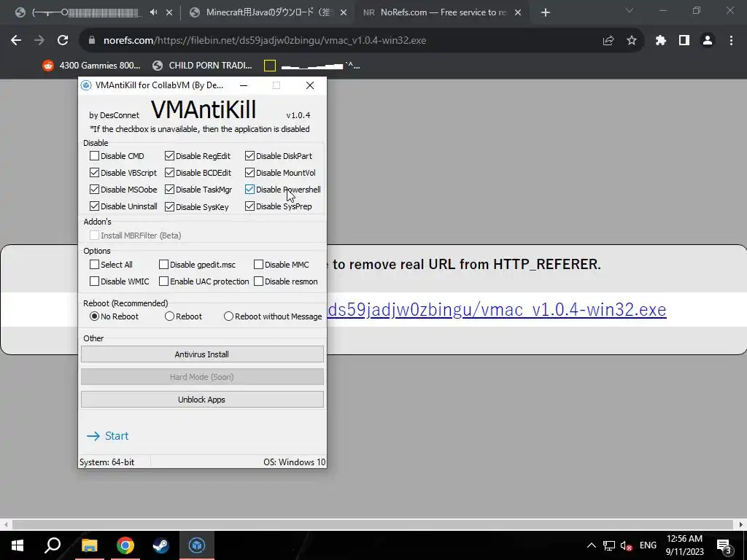Click the Antivirus Install button
The height and width of the screenshot is (560, 747).
[202, 354]
